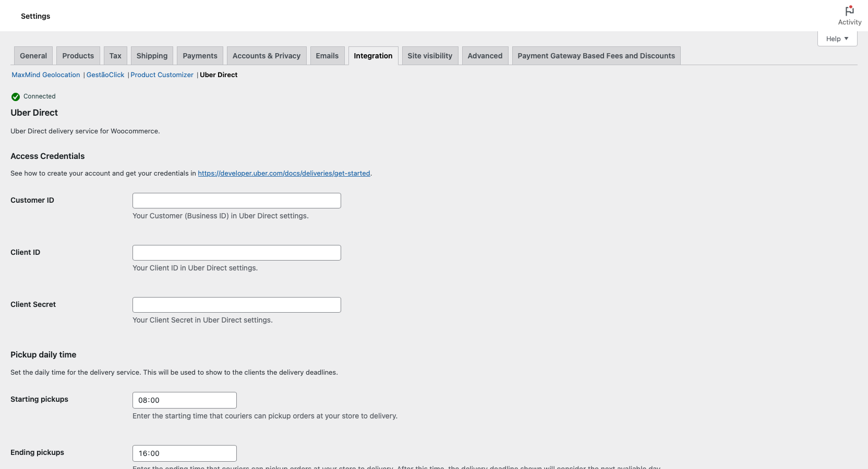Open the Product Customizer integration
868x469 pixels.
pyautogui.click(x=162, y=75)
